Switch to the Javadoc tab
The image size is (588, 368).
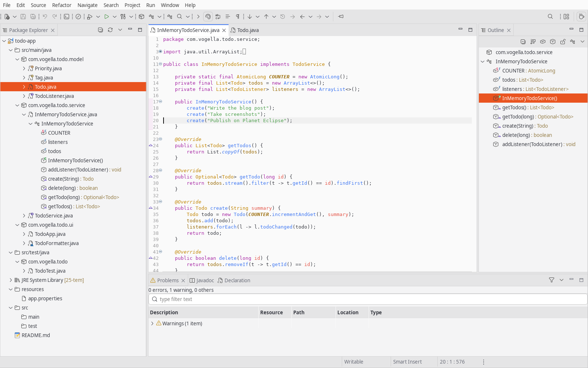(x=201, y=280)
